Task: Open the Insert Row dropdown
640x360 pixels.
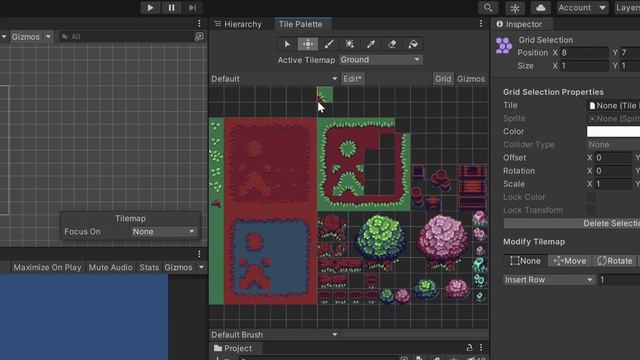Action: [549, 280]
